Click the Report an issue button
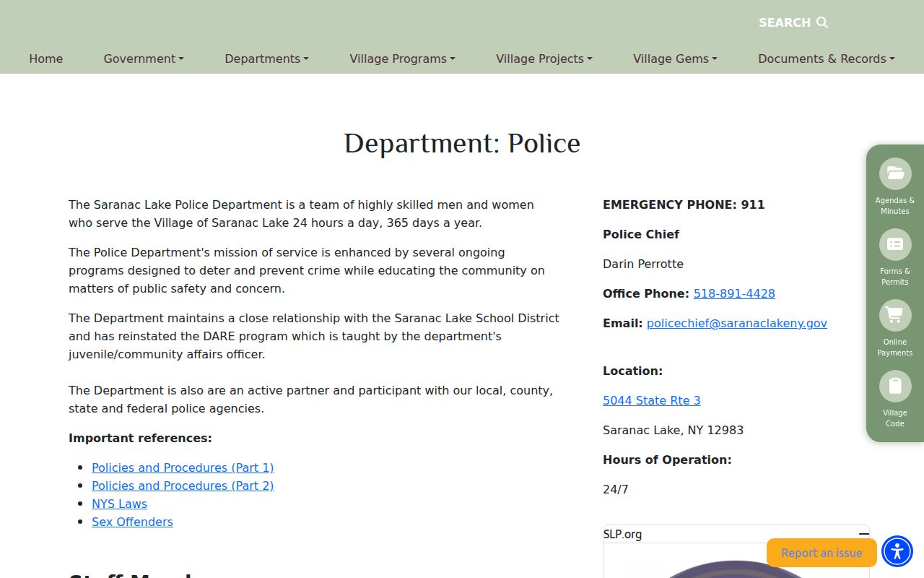The width and height of the screenshot is (924, 578). 821,553
